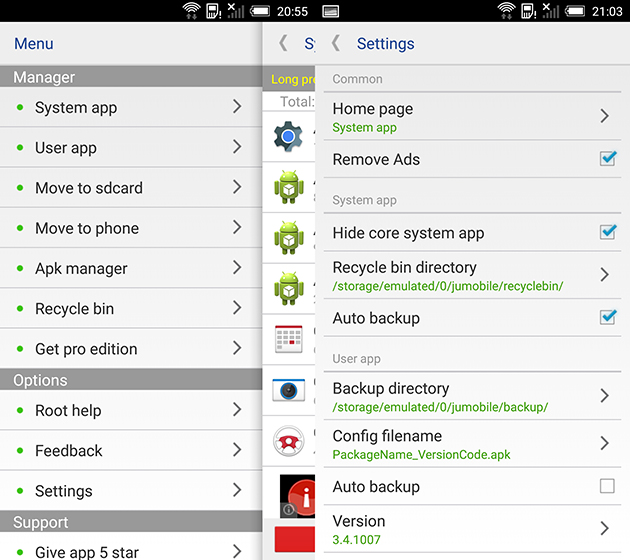Tap the back arrow in app list header

coord(283,44)
